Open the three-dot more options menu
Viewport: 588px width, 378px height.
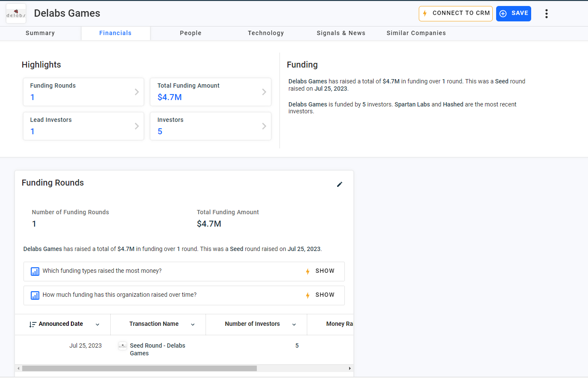pos(546,14)
